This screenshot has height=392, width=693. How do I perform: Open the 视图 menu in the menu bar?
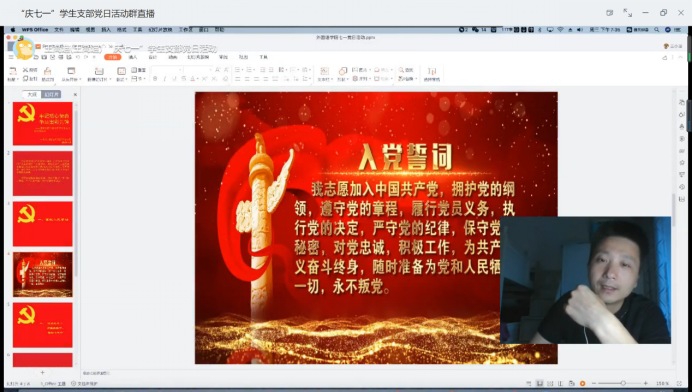click(x=90, y=30)
